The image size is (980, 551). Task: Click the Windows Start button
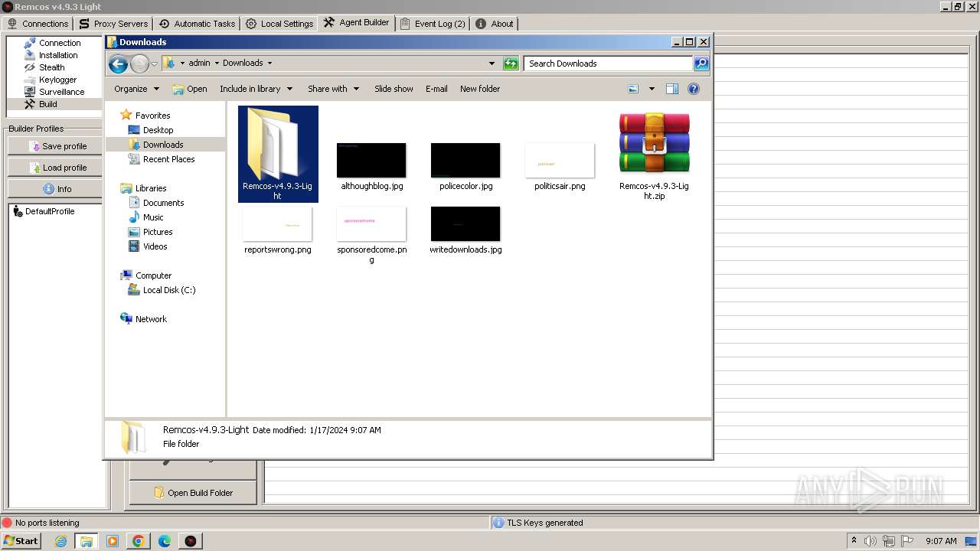pyautogui.click(x=21, y=541)
